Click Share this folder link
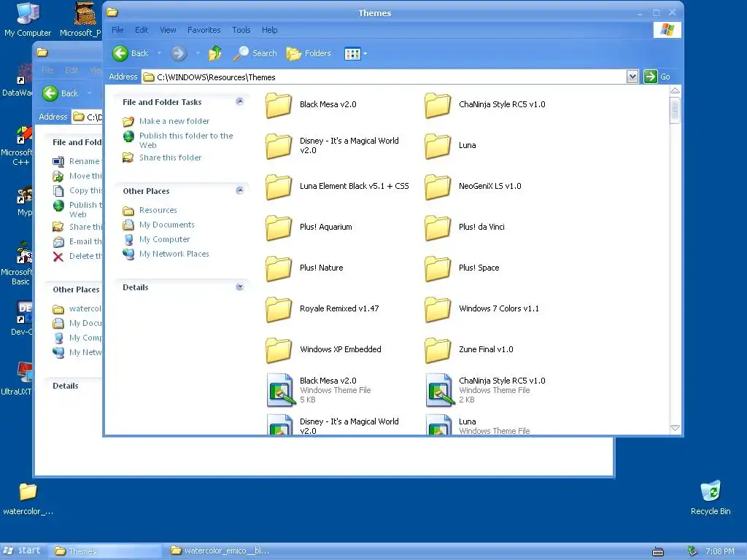 [x=170, y=157]
